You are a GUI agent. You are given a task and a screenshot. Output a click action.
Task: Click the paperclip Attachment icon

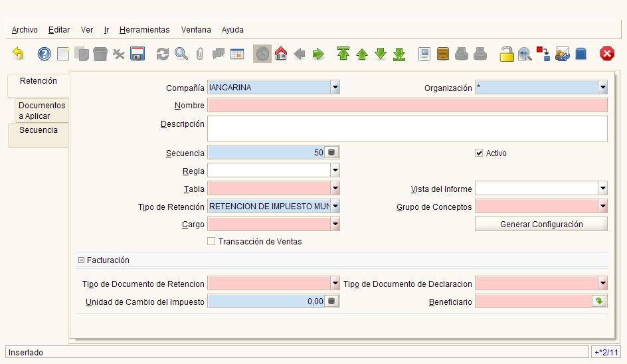click(199, 54)
